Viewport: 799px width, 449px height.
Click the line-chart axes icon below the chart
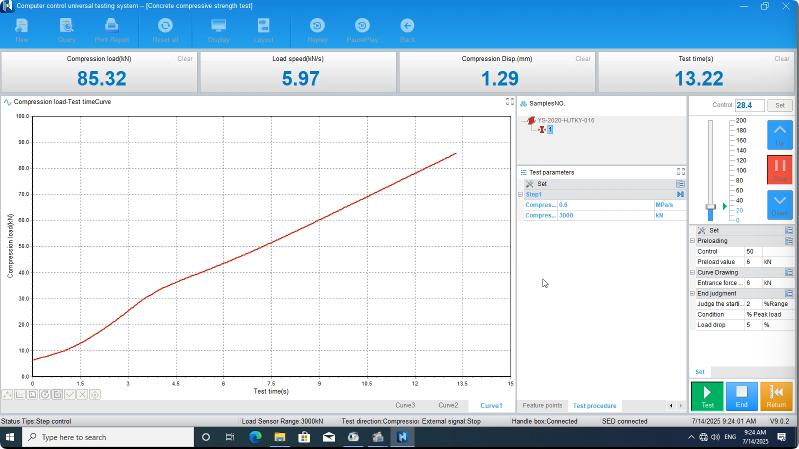coord(20,394)
